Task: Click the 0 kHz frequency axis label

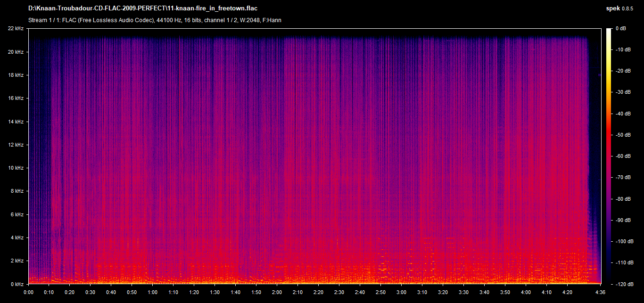Action: 17,284
